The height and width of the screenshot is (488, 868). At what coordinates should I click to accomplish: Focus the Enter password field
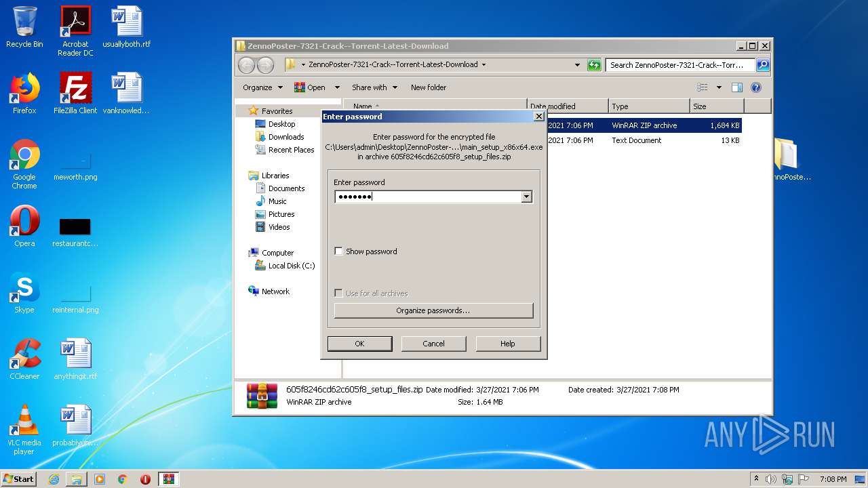[428, 197]
